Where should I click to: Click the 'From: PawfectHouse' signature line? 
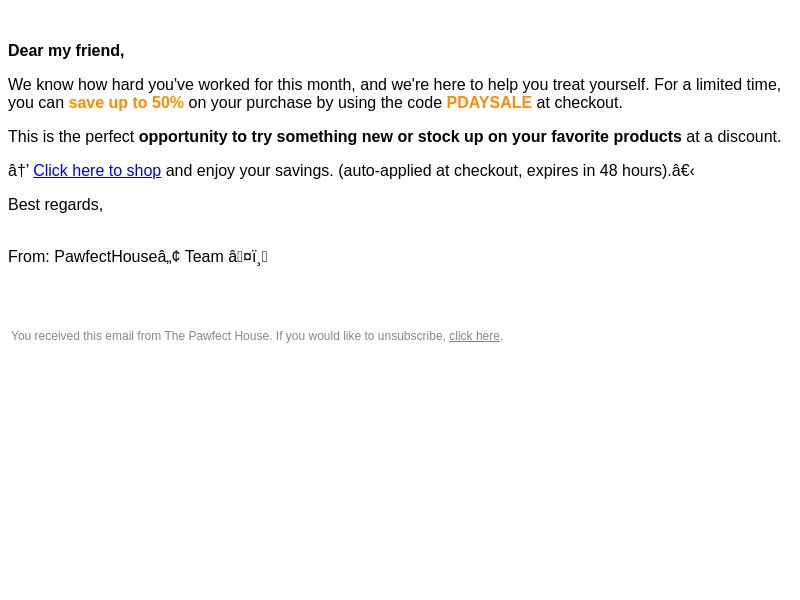point(138,257)
